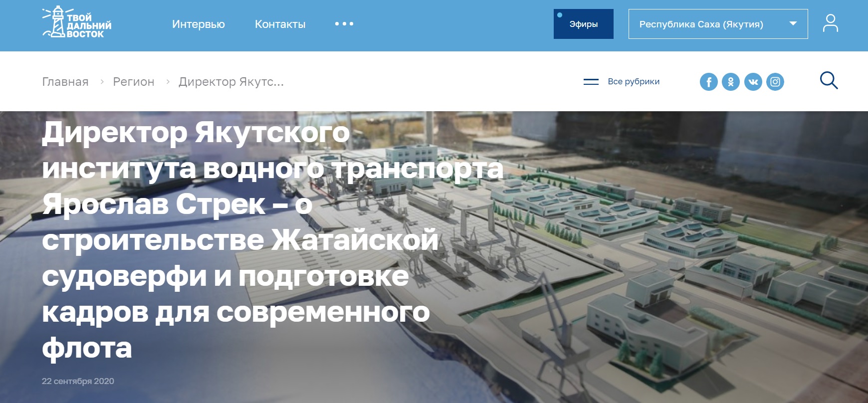Click the region dropdown arrow
Viewport: 868px width, 403px height.
click(x=793, y=23)
